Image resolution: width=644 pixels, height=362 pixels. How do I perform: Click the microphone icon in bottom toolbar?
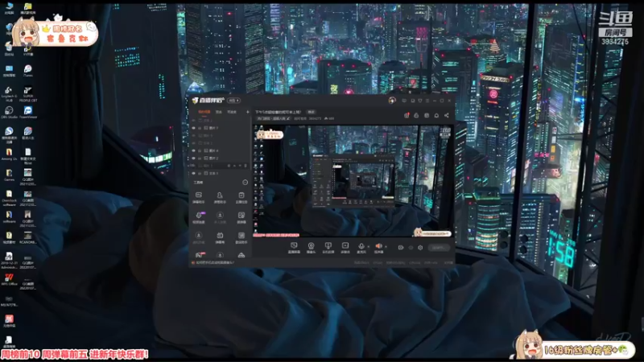(361, 247)
